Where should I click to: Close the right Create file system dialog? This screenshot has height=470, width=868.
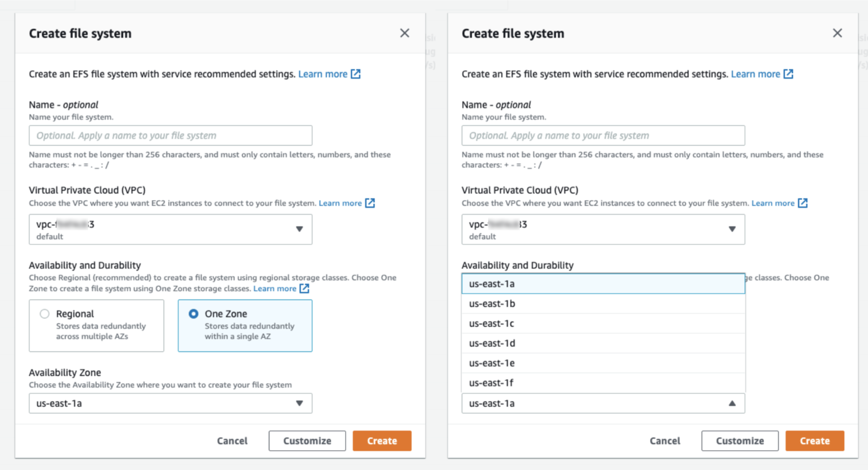[x=837, y=33]
